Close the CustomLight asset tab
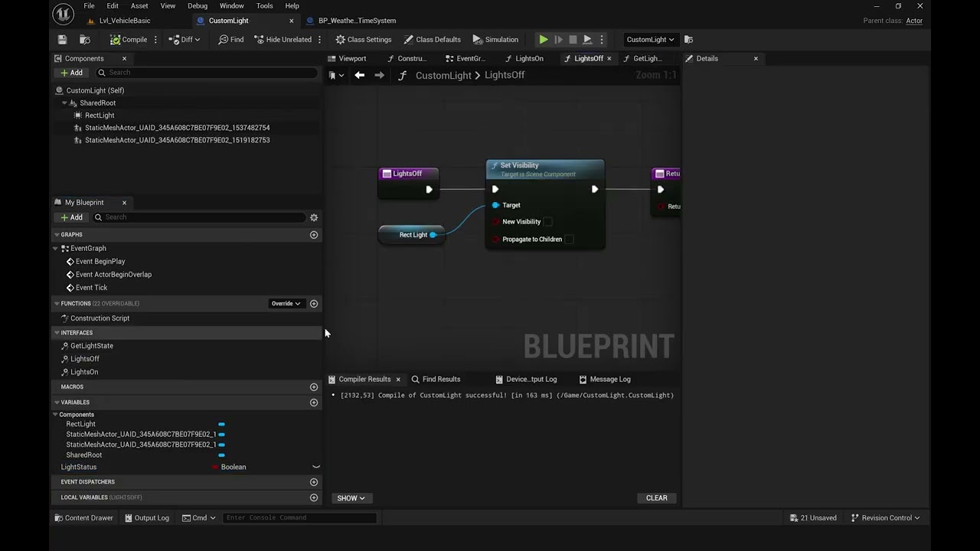 pos(291,21)
